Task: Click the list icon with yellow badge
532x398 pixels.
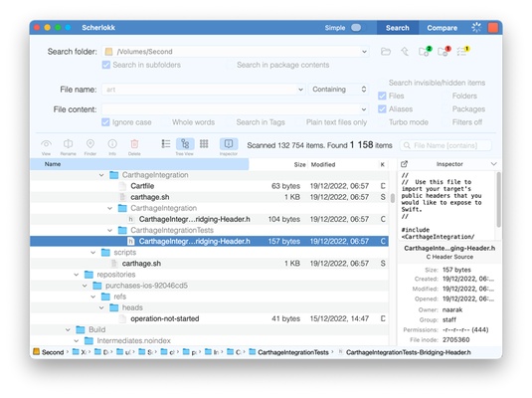Action: [462, 51]
